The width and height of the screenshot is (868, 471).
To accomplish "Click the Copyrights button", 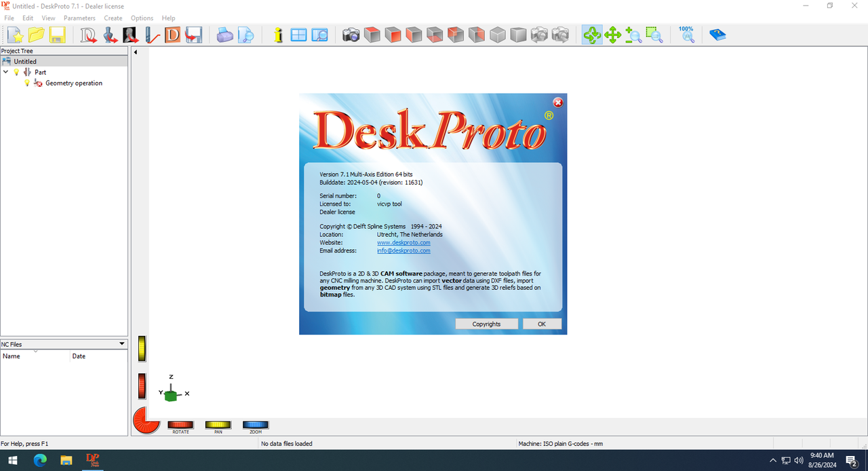I will (x=487, y=324).
